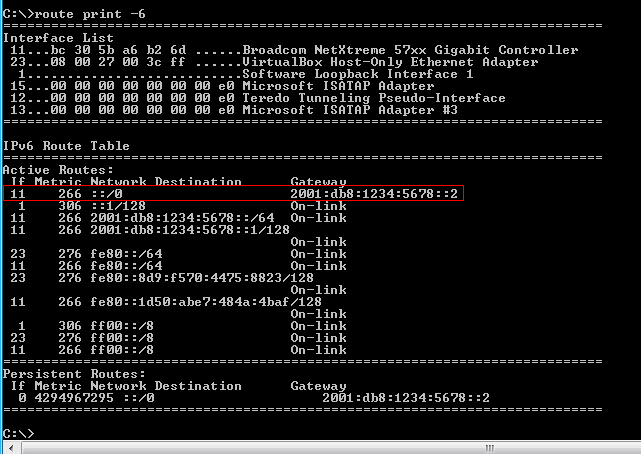Click the 'Active Routes:' label

58,170
